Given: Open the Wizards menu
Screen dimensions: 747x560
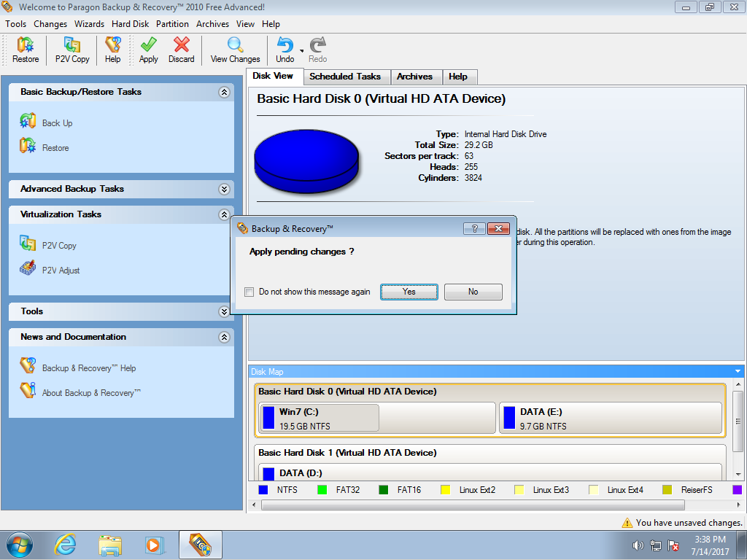Looking at the screenshot, I should click(x=89, y=24).
